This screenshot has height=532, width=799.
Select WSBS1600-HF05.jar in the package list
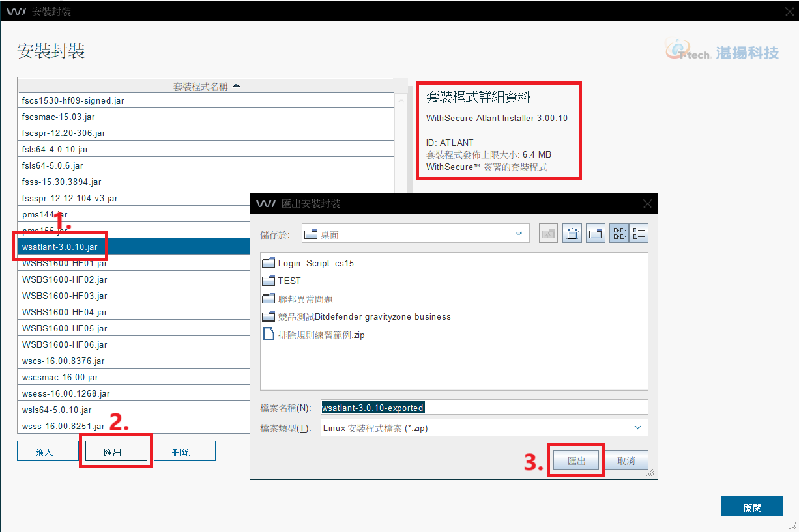(134, 329)
